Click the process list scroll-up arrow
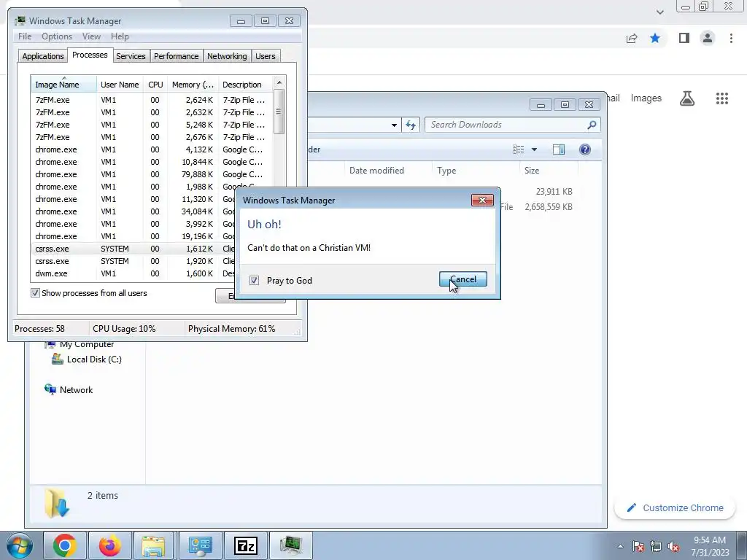The width and height of the screenshot is (747, 560). pyautogui.click(x=279, y=82)
